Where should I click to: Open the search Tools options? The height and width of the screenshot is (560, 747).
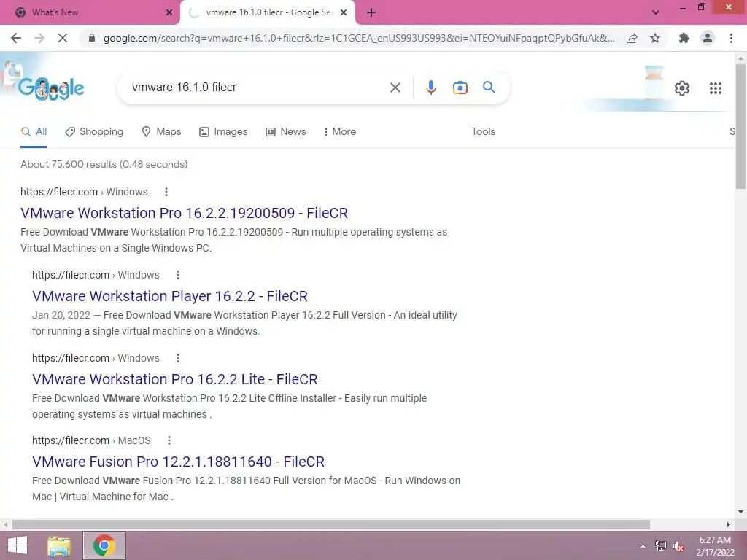click(483, 132)
